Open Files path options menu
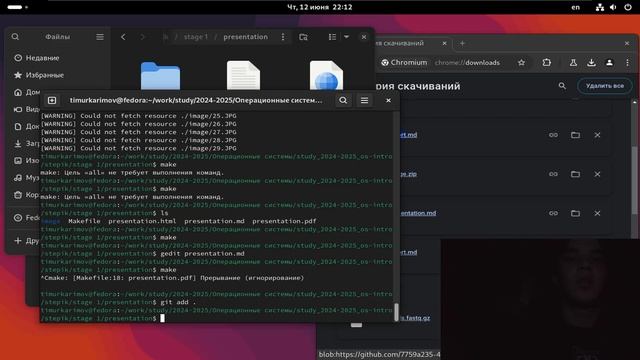This screenshot has width=640, height=360. pos(283,37)
